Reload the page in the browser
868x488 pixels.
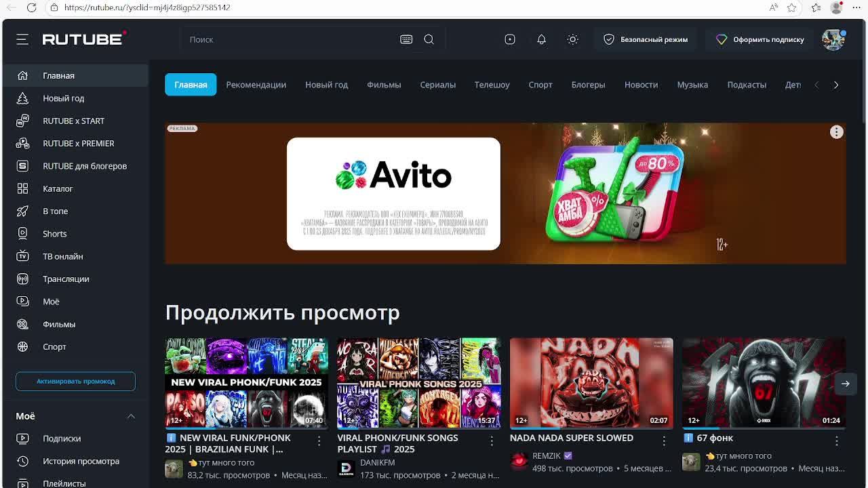point(31,7)
